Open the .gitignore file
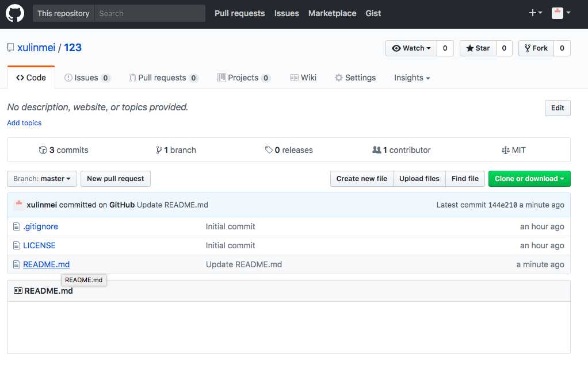The width and height of the screenshot is (588, 369). tap(40, 226)
